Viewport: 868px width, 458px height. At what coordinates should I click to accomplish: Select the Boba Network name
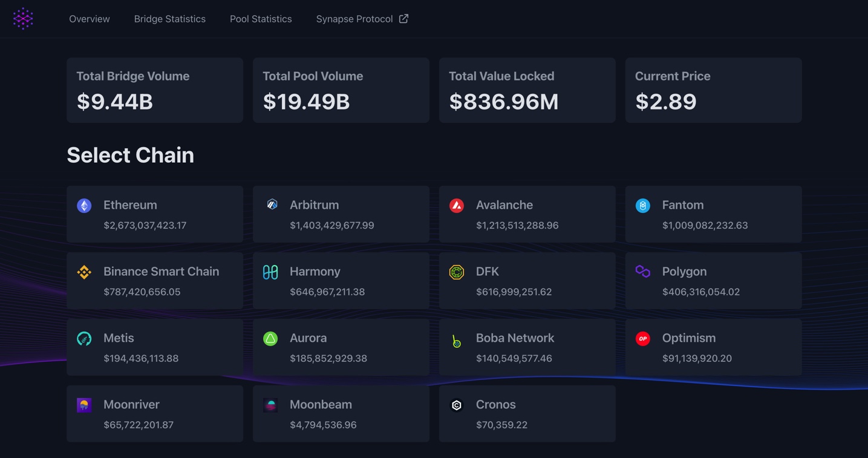[x=515, y=338]
